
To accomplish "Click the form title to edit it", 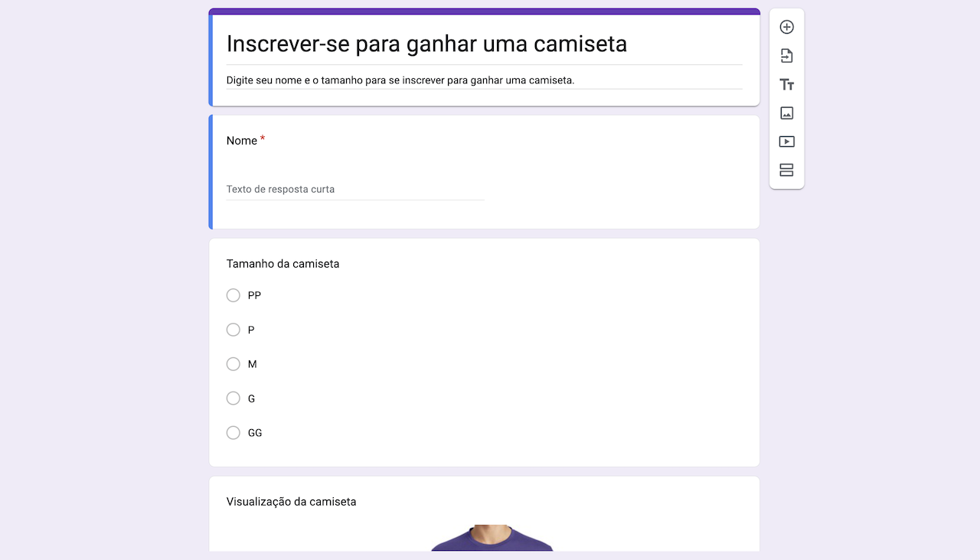I will tap(426, 44).
